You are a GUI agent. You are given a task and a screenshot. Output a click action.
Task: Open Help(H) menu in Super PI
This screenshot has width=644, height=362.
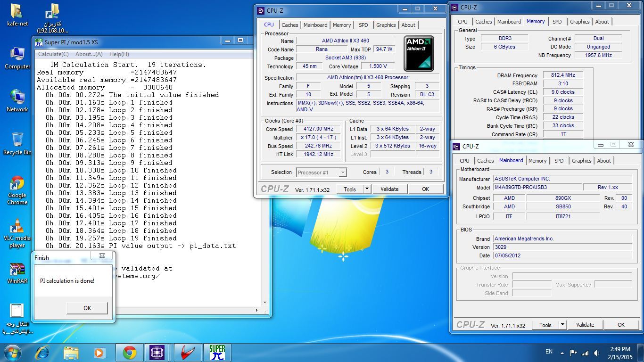pos(119,54)
